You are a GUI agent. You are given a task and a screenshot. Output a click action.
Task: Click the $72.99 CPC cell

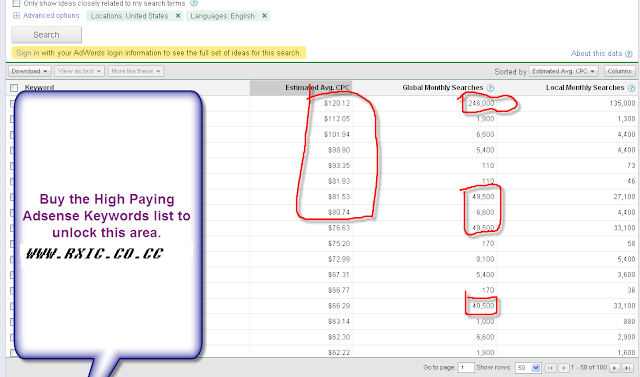coord(339,259)
